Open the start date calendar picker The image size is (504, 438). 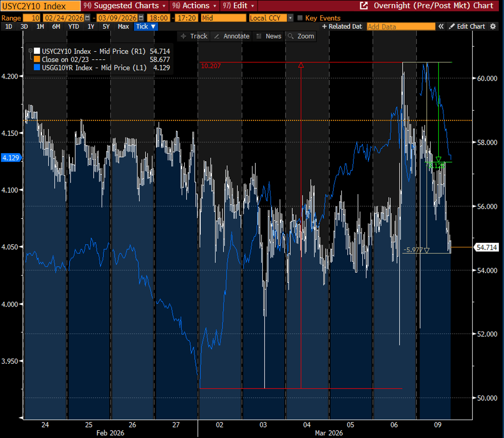pyautogui.click(x=87, y=18)
